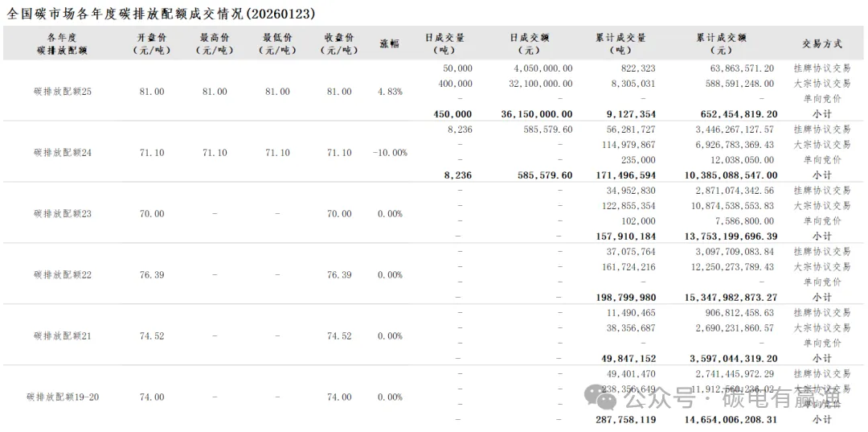Click the 交易方式 column header
The image size is (868, 432).
coord(821,43)
